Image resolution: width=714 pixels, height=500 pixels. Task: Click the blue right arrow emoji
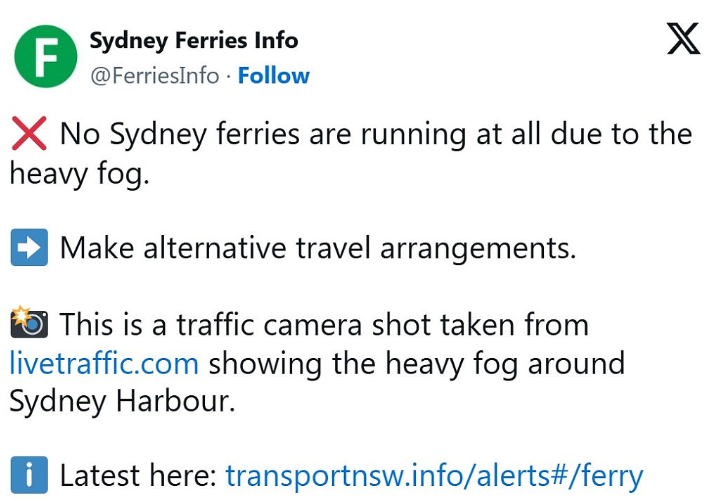[x=29, y=247]
